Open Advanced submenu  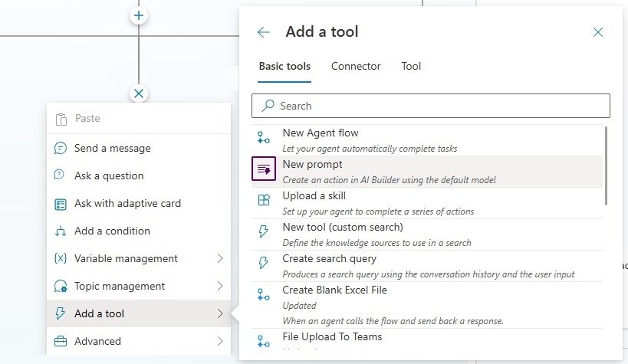tap(139, 341)
